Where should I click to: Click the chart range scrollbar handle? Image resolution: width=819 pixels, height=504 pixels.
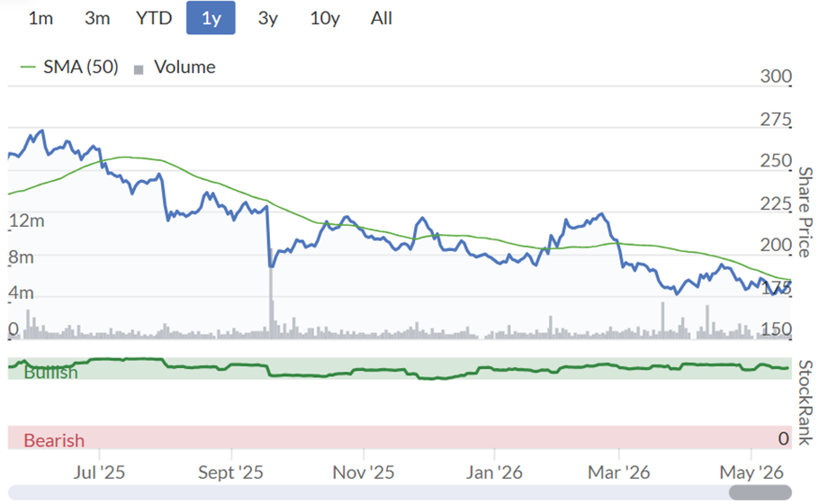[x=760, y=492]
